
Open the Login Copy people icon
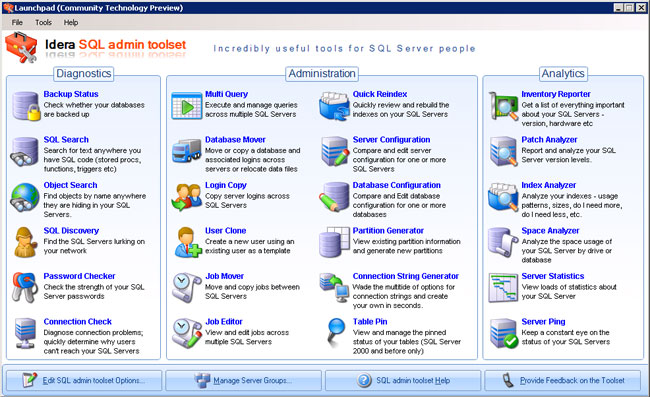tap(187, 197)
